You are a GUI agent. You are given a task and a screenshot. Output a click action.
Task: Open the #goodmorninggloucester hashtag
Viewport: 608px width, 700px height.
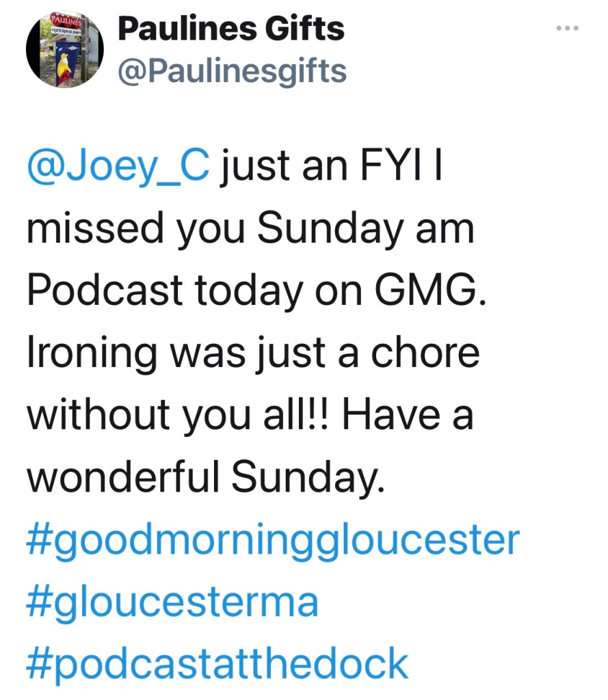tap(274, 541)
